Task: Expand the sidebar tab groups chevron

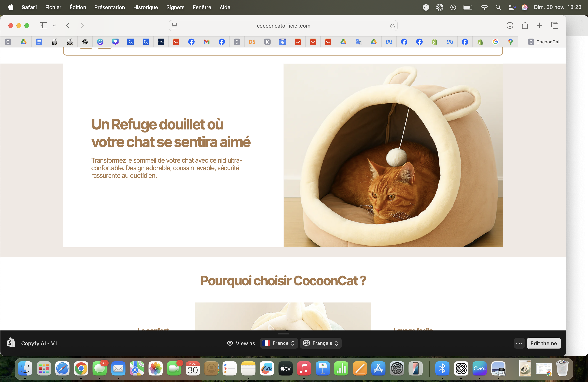Action: tap(54, 25)
